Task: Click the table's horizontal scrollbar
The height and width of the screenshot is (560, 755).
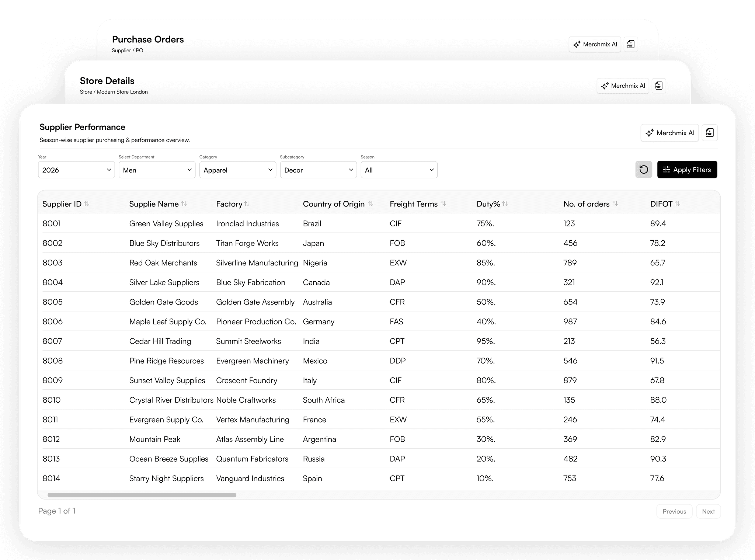Action: click(x=142, y=495)
